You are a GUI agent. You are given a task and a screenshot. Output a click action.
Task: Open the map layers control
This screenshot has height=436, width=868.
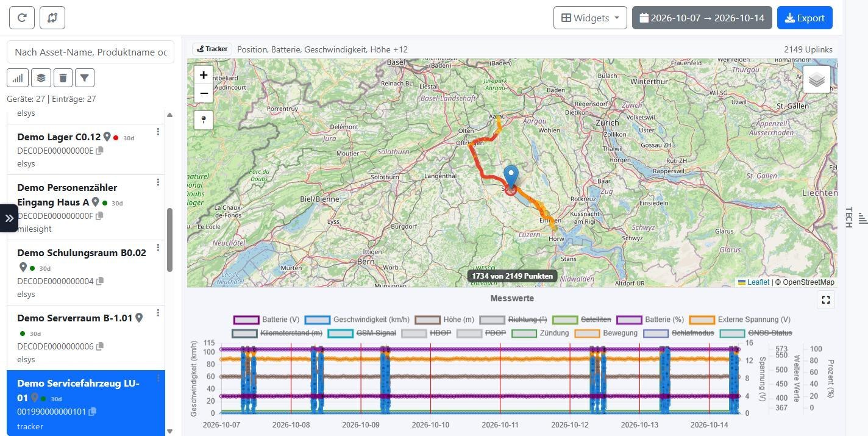coord(817,79)
